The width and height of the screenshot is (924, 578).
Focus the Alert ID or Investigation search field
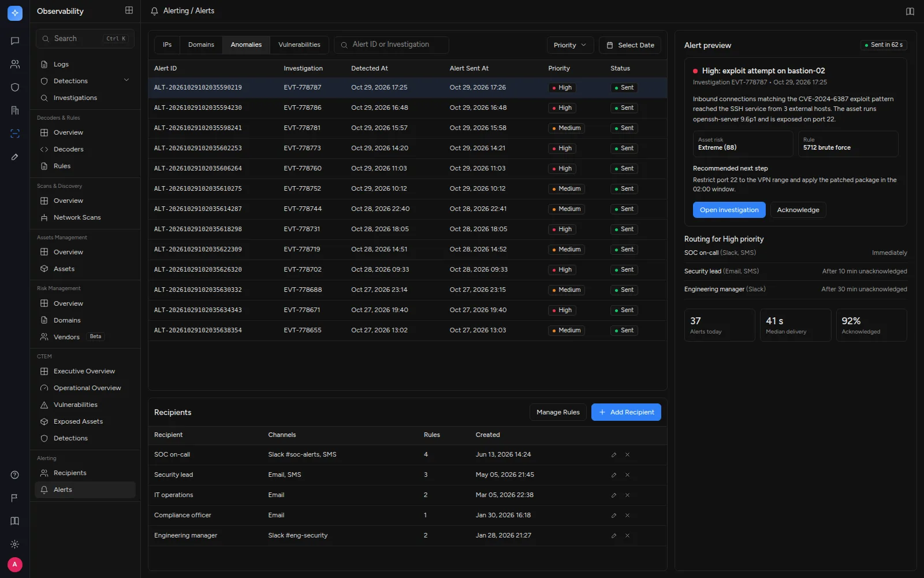click(392, 45)
